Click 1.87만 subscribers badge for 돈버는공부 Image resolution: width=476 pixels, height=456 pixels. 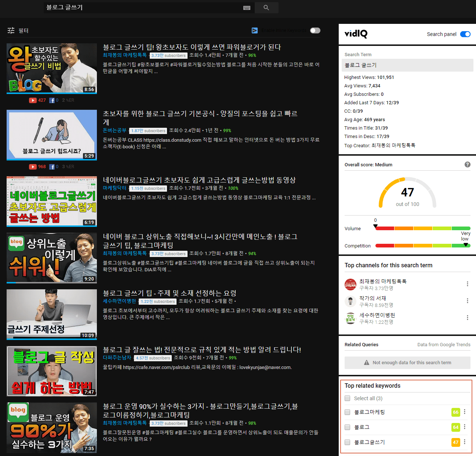148,131
